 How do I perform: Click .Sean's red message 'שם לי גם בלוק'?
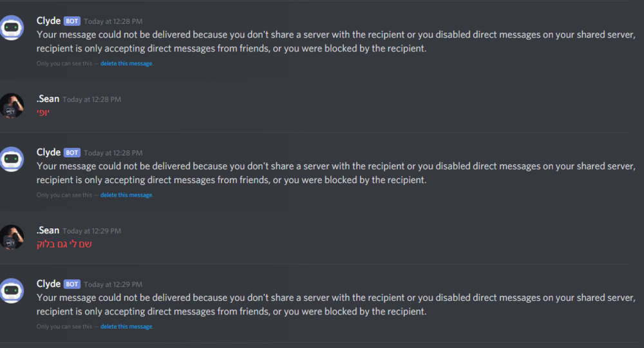[64, 244]
